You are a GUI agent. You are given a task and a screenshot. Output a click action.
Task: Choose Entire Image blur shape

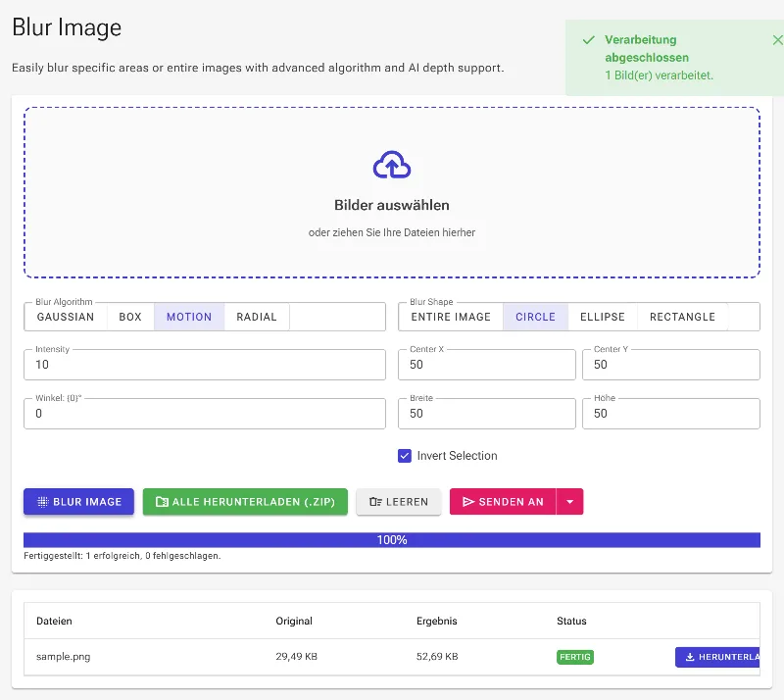(x=451, y=317)
